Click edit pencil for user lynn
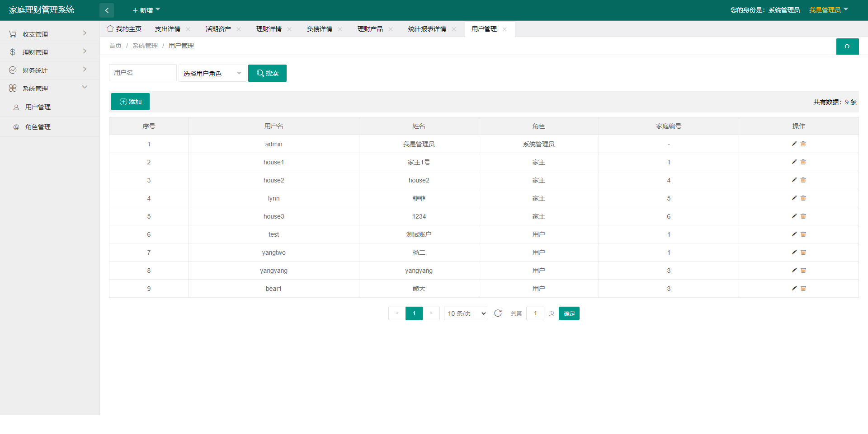The height and width of the screenshot is (434, 868). tap(794, 198)
